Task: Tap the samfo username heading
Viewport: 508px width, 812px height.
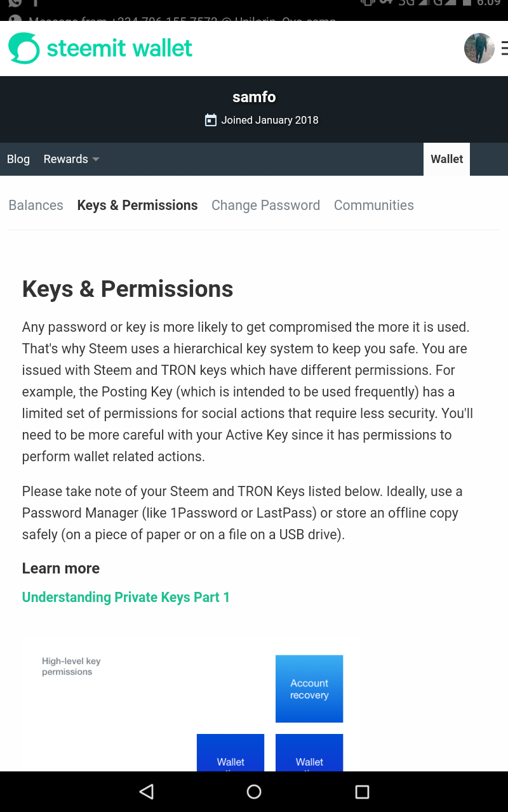Action: click(x=254, y=97)
